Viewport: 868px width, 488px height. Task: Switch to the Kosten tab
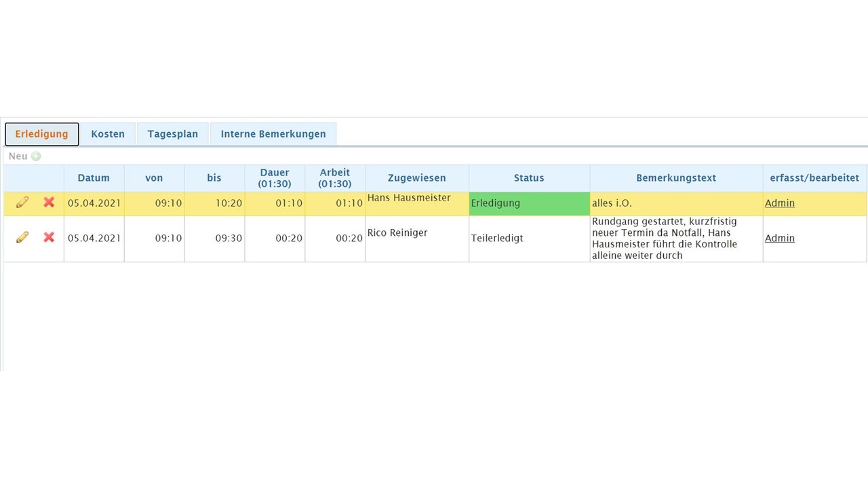(x=108, y=134)
